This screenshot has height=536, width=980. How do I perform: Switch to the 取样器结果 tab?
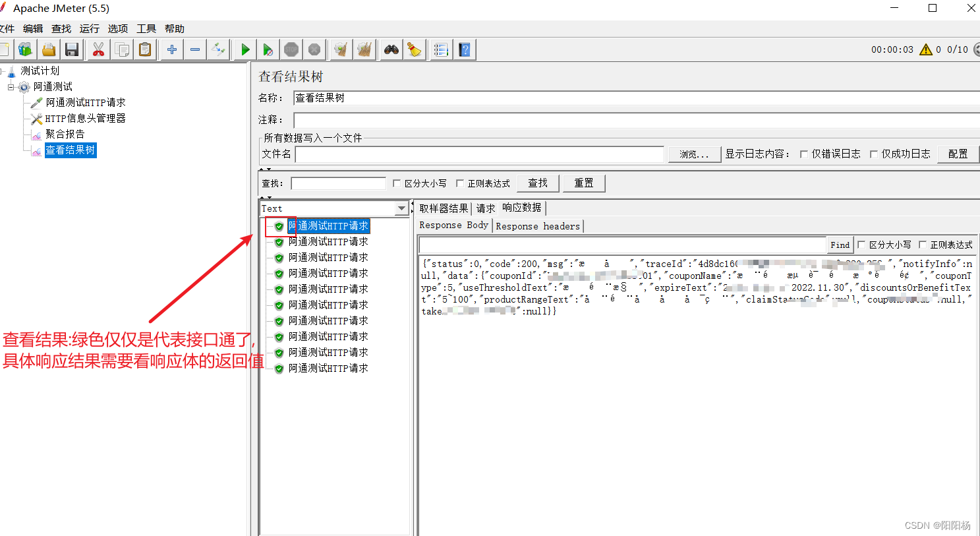pyautogui.click(x=444, y=208)
